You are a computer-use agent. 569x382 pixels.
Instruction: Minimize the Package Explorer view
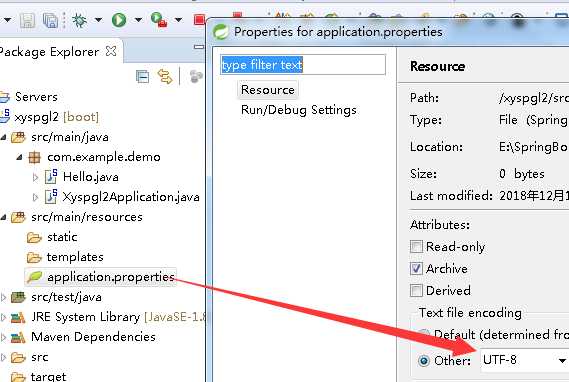tap(199, 47)
